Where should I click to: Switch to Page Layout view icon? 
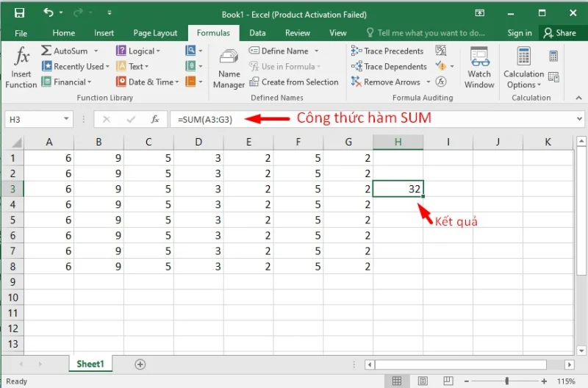coord(423,381)
